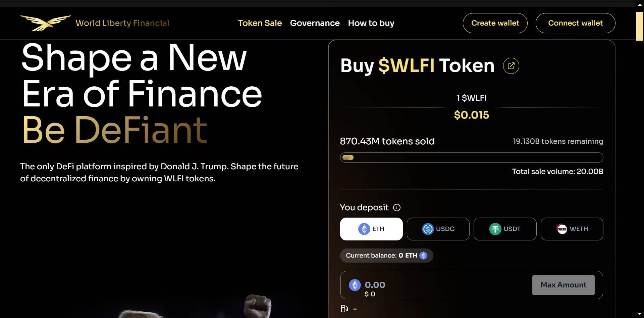The width and height of the screenshot is (644, 318).
Task: Choose WETH as deposit token
Action: (572, 229)
